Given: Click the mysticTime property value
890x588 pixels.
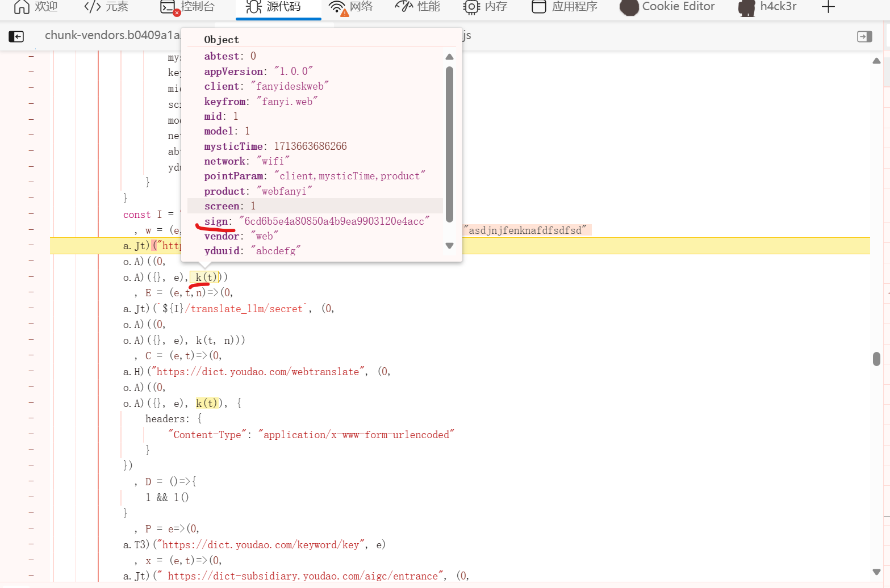Looking at the screenshot, I should (x=310, y=146).
